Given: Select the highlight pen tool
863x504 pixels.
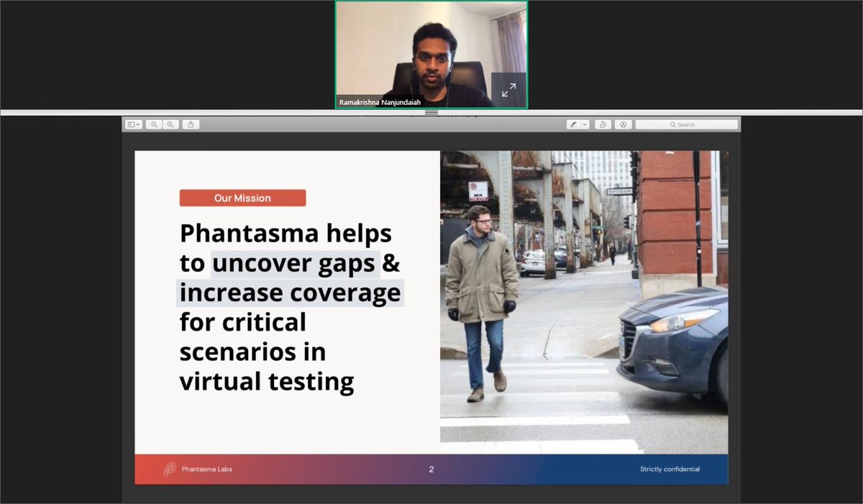Looking at the screenshot, I should 573,124.
